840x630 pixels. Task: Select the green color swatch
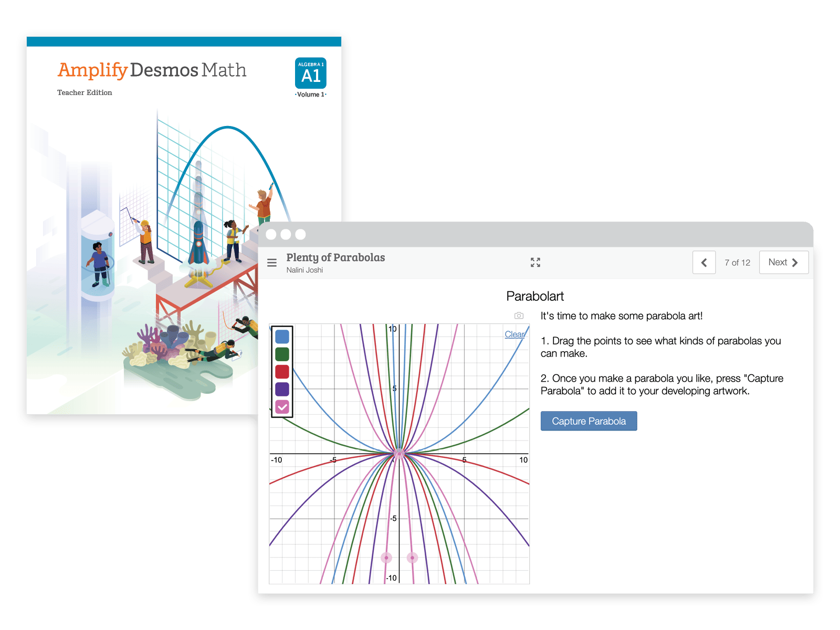[282, 354]
